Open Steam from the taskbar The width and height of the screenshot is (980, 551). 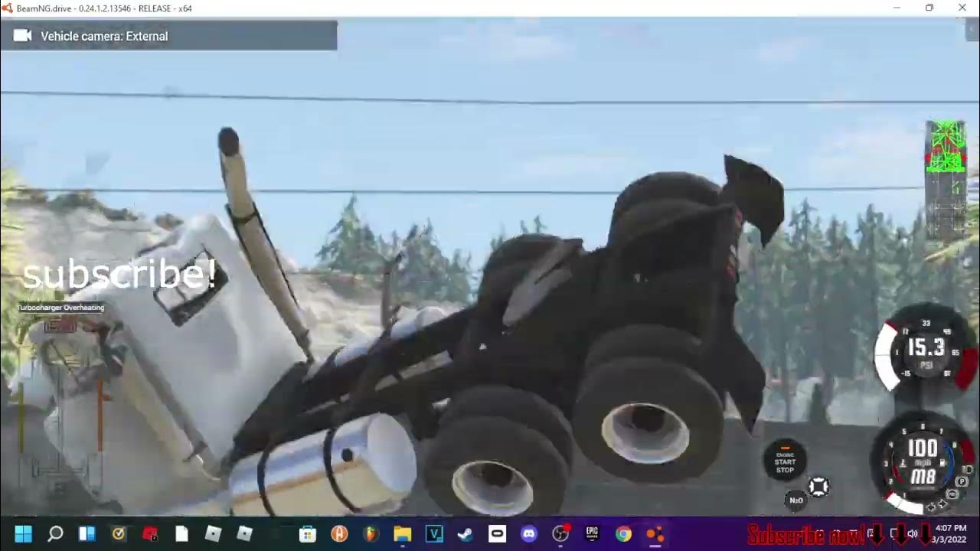pos(465,533)
